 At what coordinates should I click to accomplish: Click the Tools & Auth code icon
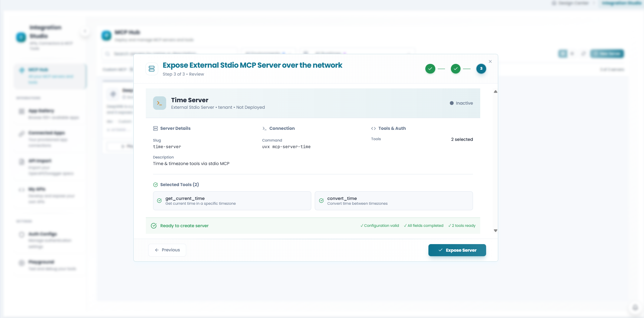[x=373, y=128]
